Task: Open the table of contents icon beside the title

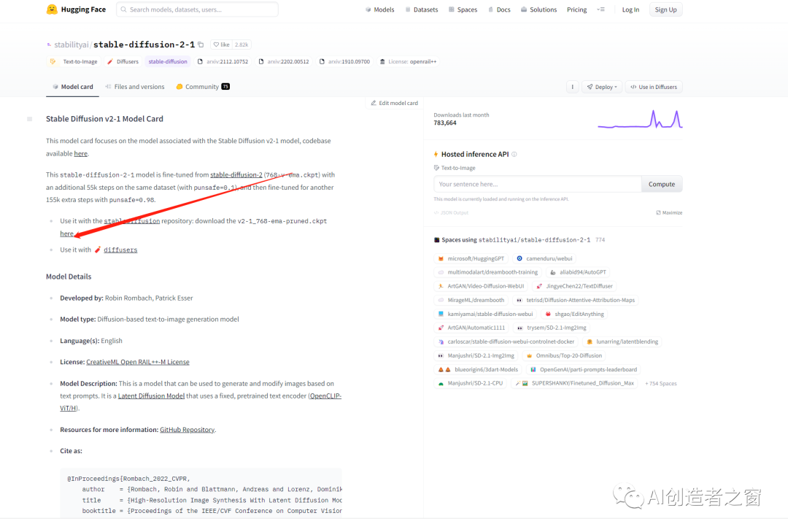Action: [x=30, y=119]
